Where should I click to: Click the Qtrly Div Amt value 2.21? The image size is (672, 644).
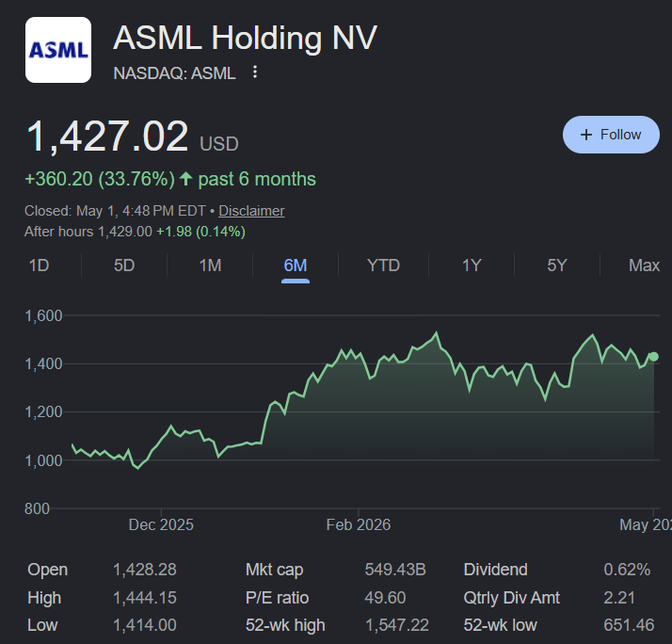point(619,598)
